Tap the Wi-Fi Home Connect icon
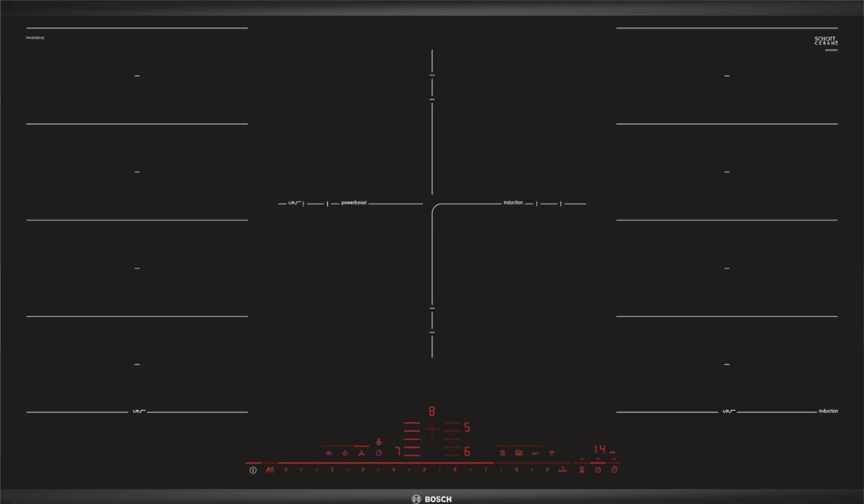The height and width of the screenshot is (504, 864). coord(552,453)
